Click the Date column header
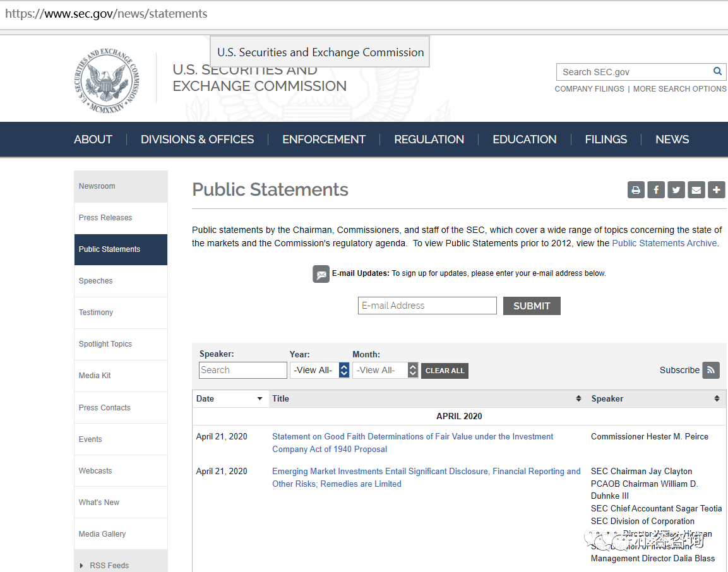The height and width of the screenshot is (572, 728). click(x=230, y=398)
